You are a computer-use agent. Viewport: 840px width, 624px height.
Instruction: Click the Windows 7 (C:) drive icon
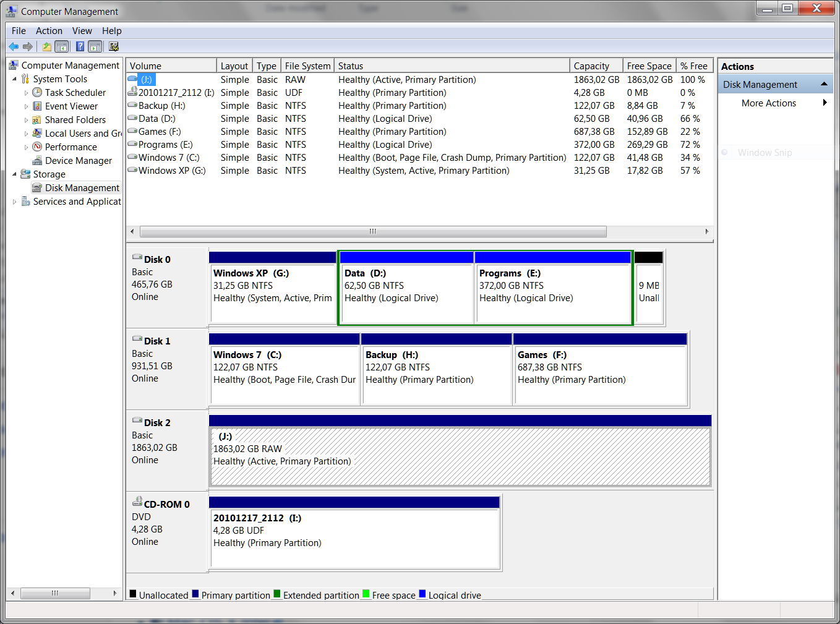132,157
